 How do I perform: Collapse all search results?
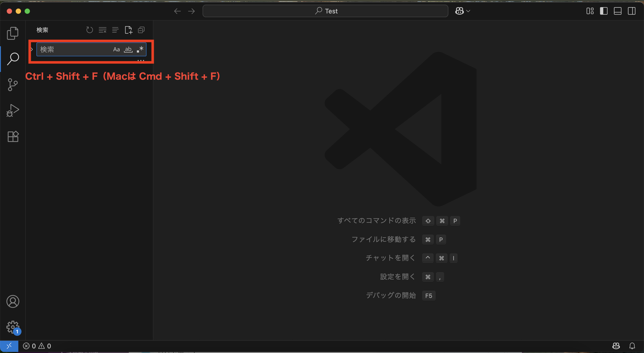point(141,30)
